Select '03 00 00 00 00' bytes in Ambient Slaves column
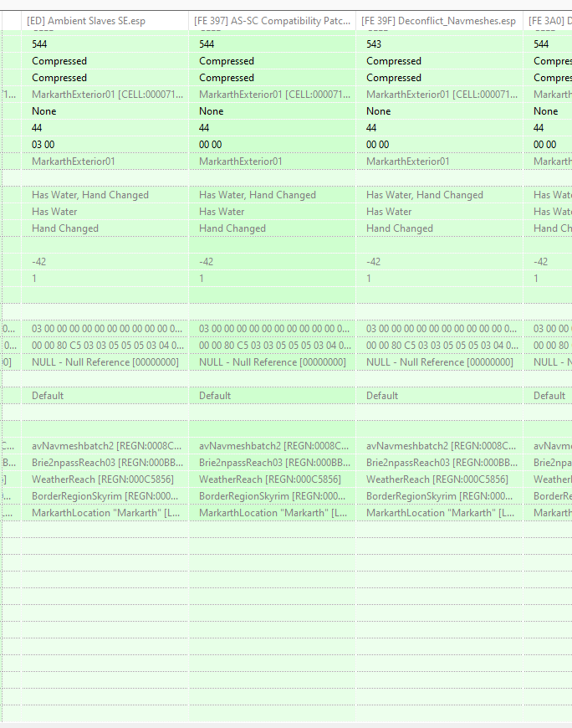Image resolution: width=572 pixels, height=728 pixels. coord(107,329)
